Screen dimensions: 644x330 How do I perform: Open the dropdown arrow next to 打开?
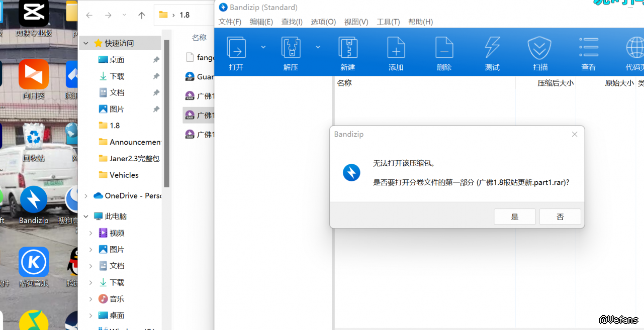click(x=263, y=47)
